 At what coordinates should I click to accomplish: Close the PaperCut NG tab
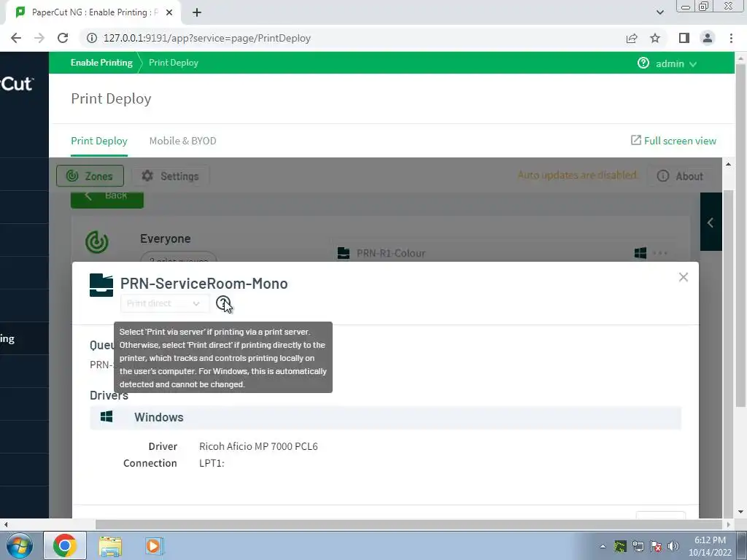click(169, 13)
